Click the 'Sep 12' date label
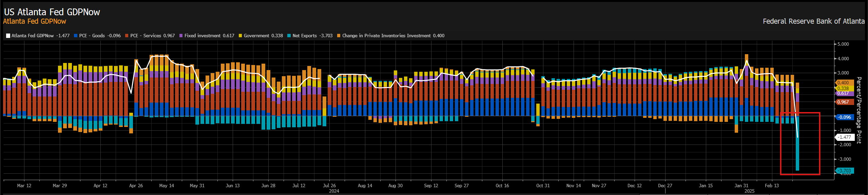868x195 pixels. [x=431, y=186]
